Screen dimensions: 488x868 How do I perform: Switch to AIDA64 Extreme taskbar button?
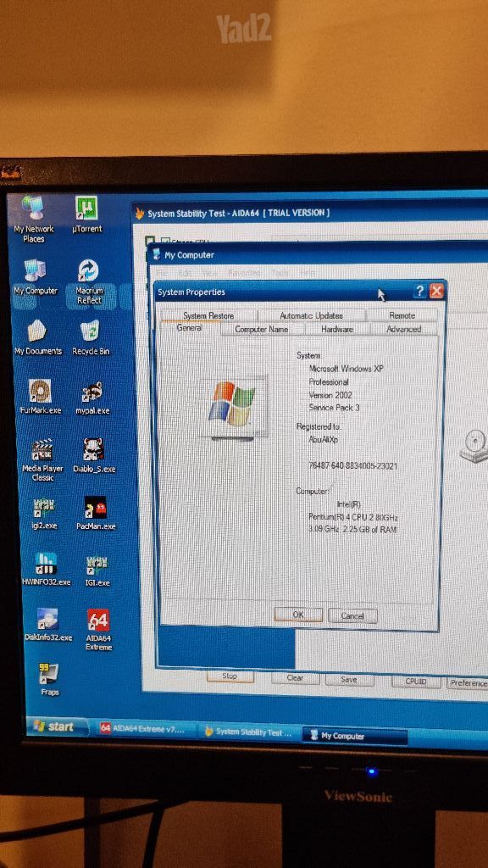pos(147,730)
